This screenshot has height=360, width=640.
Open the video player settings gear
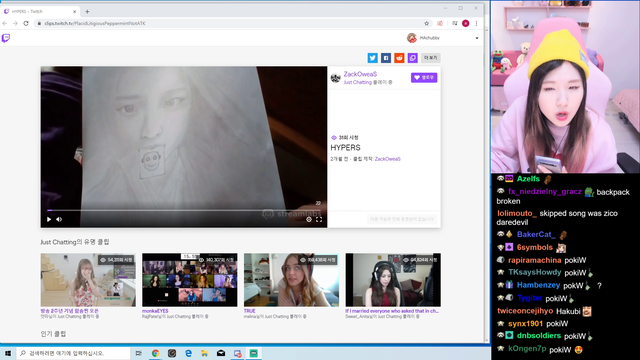pyautogui.click(x=309, y=219)
